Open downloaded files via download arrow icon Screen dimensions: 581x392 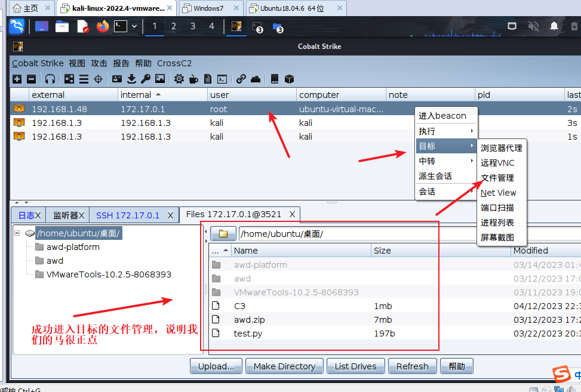[131, 79]
